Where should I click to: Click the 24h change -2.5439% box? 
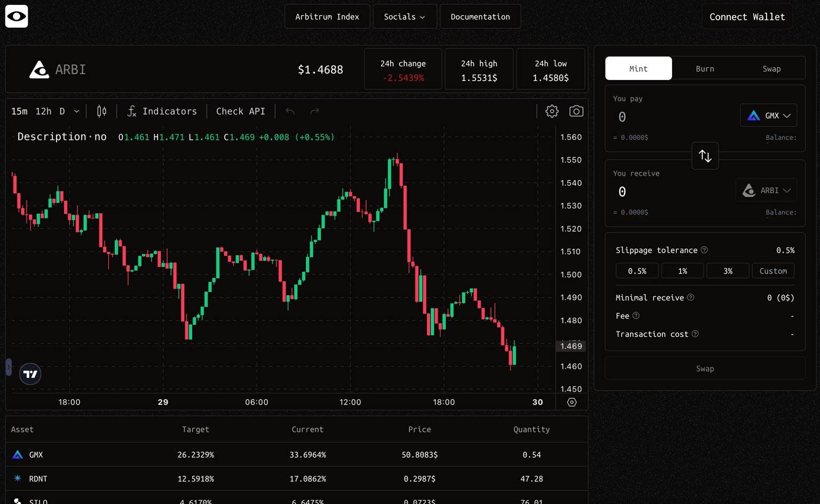click(x=403, y=69)
